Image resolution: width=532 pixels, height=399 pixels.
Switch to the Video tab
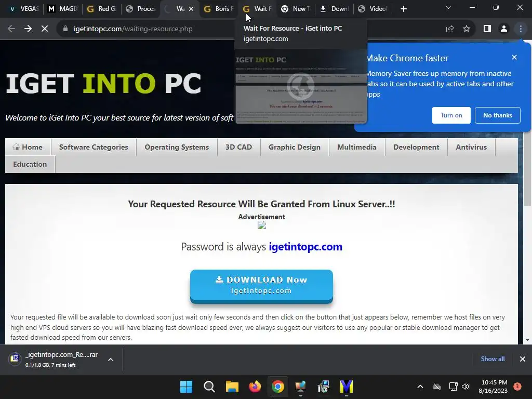pyautogui.click(x=373, y=9)
